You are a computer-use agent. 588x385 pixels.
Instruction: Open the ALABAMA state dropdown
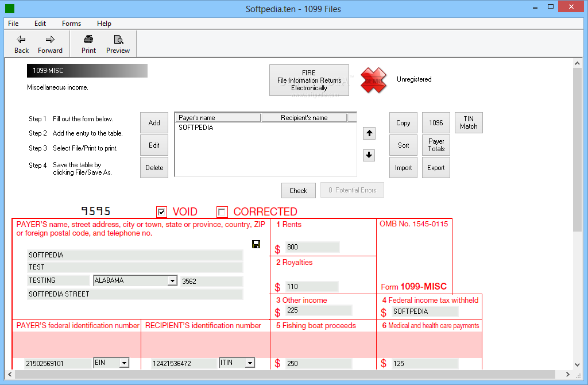172,280
